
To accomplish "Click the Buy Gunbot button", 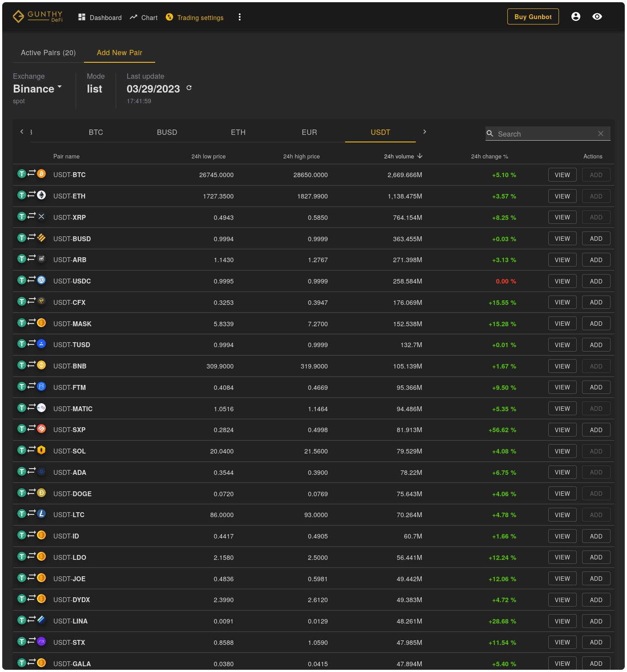I will pos(533,17).
